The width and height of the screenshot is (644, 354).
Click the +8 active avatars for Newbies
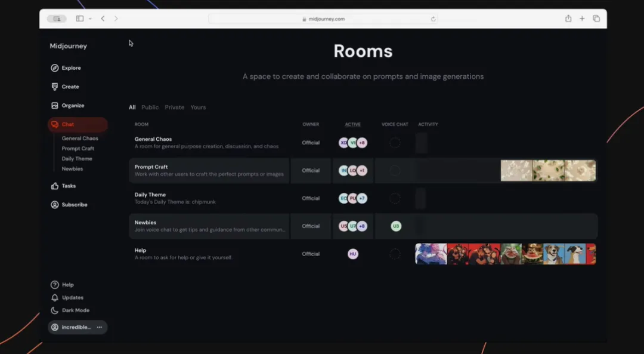(362, 226)
